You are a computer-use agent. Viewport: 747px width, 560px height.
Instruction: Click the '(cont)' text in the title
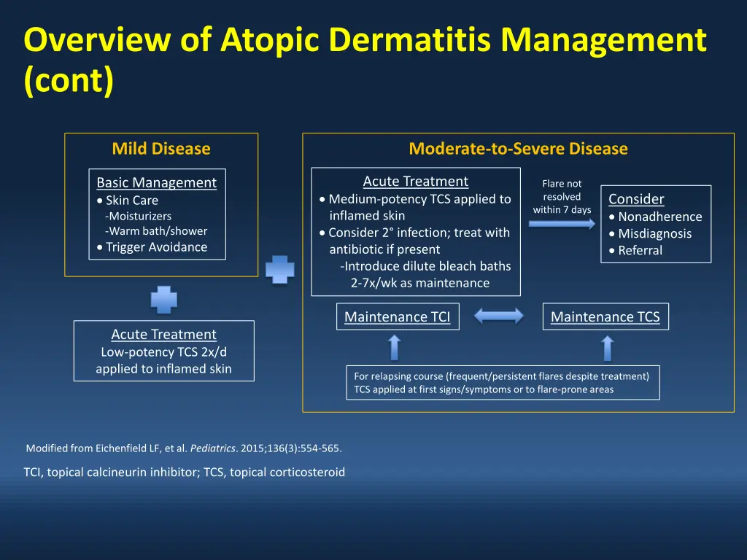(69, 80)
